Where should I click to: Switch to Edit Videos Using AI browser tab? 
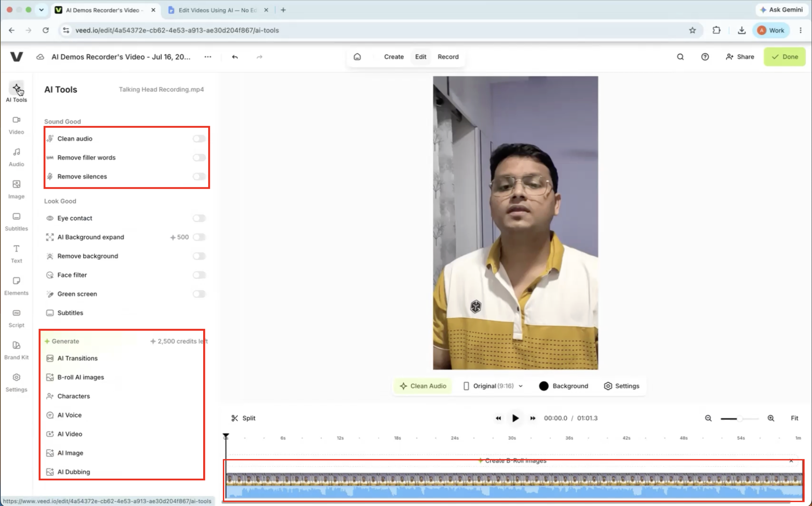[218, 10]
